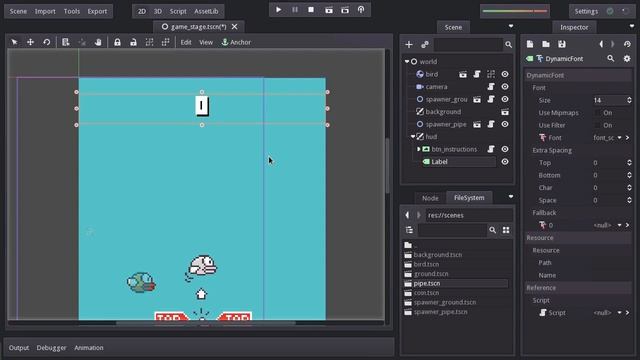Search properties with Inspector magnifier icon
This screenshot has height=360, width=640.
point(611,59)
